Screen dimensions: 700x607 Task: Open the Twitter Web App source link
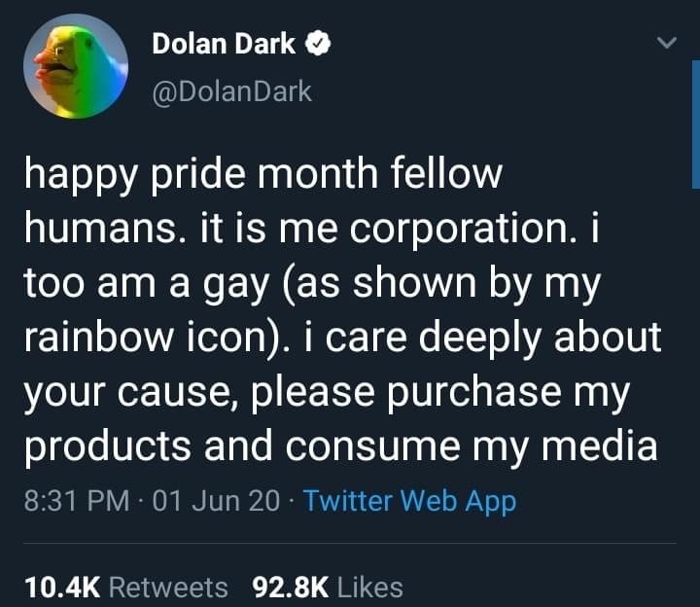[x=409, y=501]
